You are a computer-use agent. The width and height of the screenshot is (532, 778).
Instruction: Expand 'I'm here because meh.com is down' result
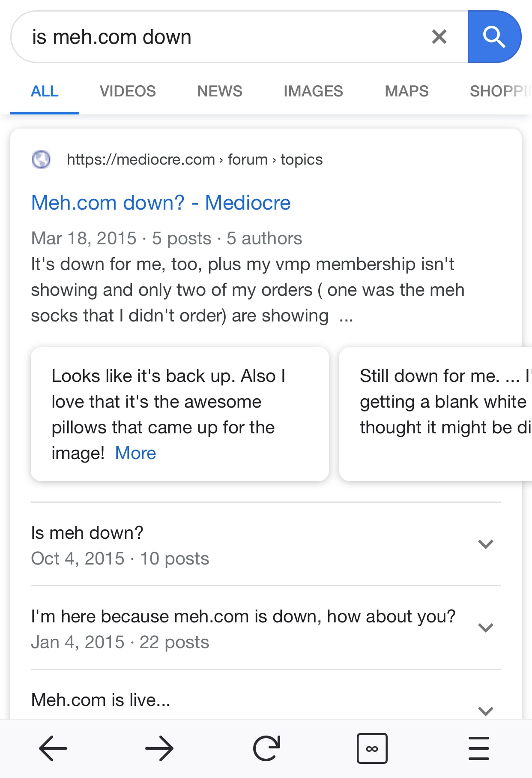pyautogui.click(x=485, y=628)
